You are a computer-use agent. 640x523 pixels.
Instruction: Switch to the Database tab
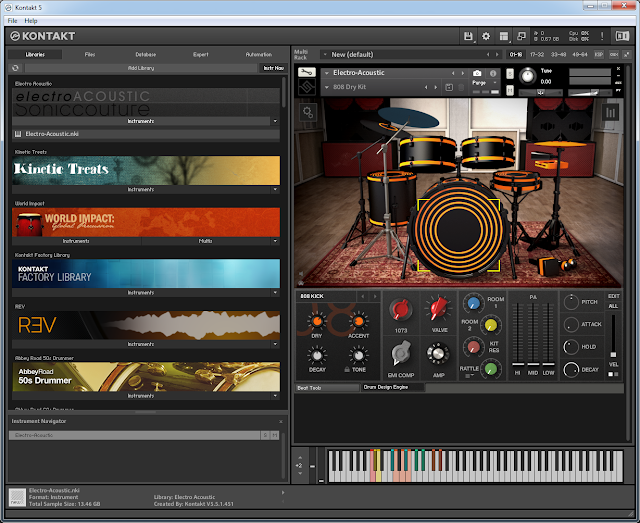coord(146,54)
